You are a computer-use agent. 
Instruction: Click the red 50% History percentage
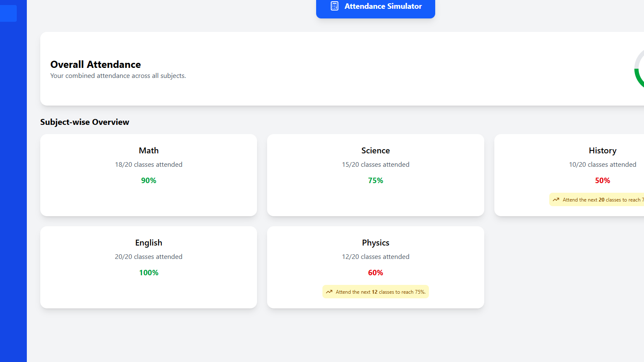click(x=602, y=181)
